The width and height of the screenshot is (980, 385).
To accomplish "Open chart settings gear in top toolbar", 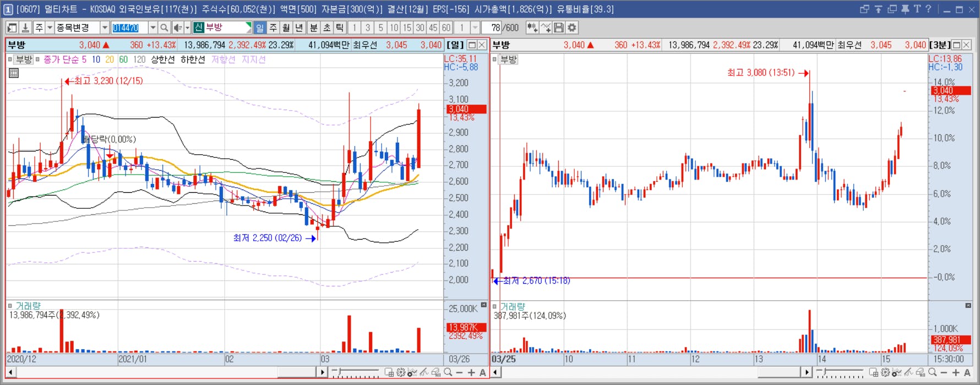I will [572, 28].
